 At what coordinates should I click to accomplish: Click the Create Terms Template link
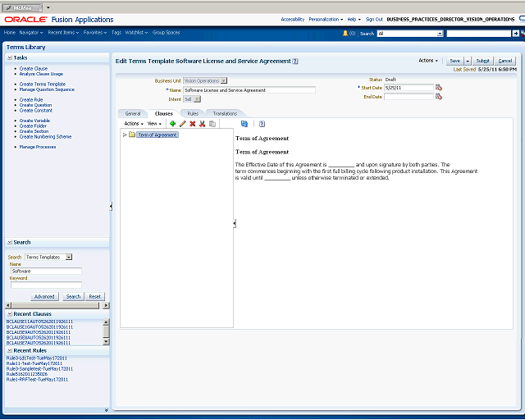coord(43,84)
